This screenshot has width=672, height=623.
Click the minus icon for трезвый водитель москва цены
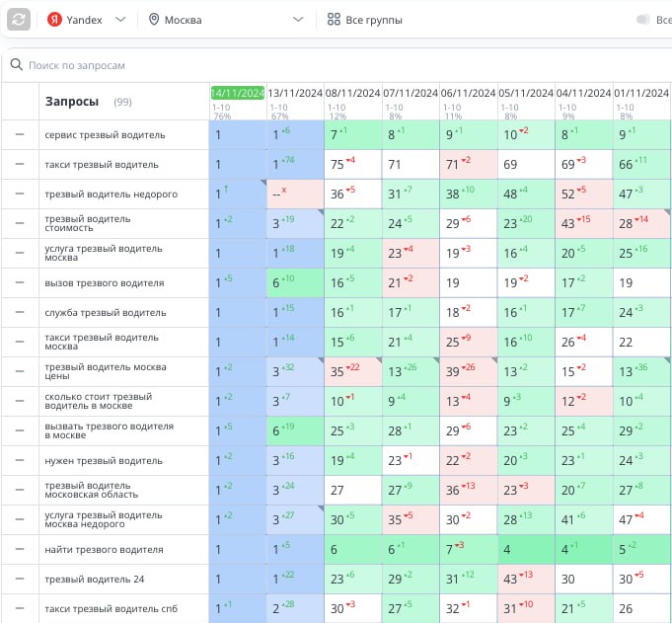point(20,371)
